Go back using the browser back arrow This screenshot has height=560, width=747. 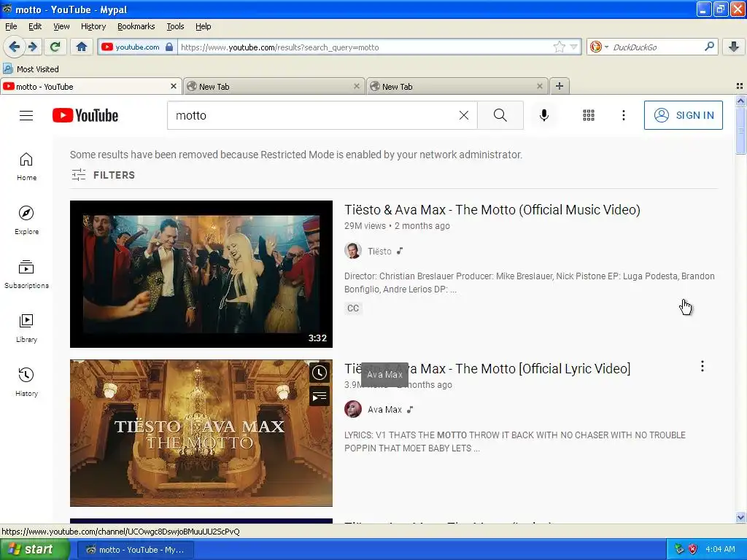coord(14,47)
